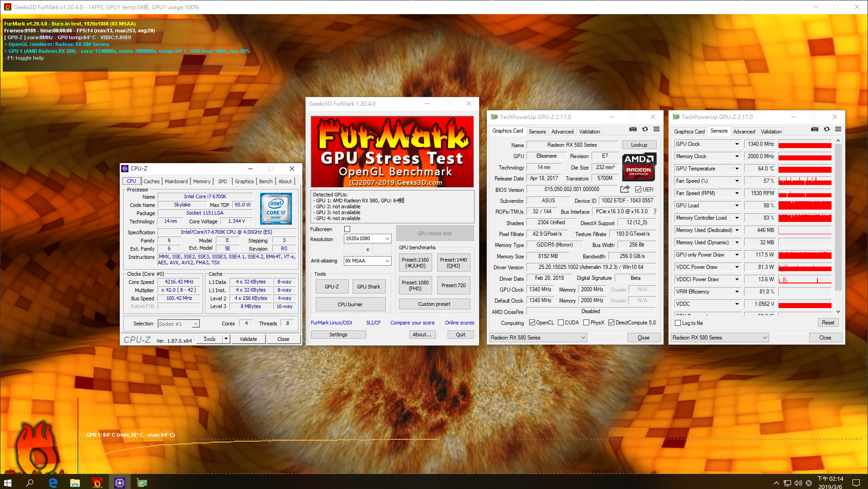Screen dimensions: 868x489
Task: Toggle the UEFI checkbox in GPU-Z
Action: pos(638,190)
